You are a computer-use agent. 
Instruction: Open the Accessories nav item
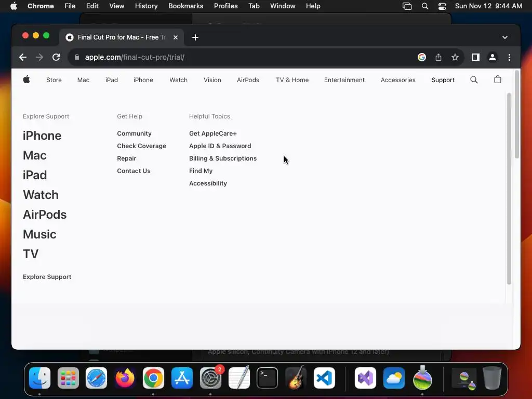(x=398, y=80)
